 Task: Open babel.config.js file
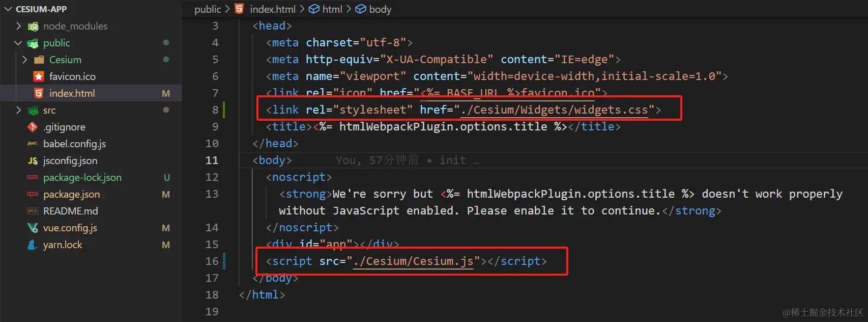pos(74,144)
